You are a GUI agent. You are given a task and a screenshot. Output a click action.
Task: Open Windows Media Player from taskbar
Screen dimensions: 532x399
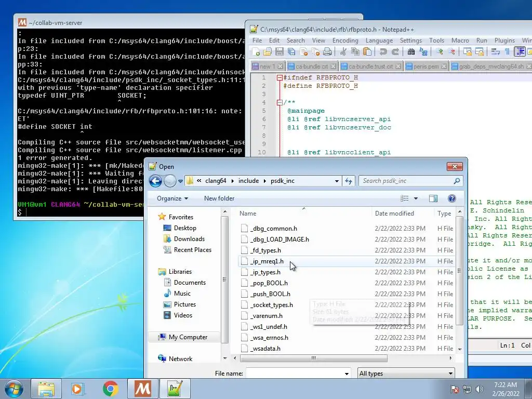(x=78, y=389)
